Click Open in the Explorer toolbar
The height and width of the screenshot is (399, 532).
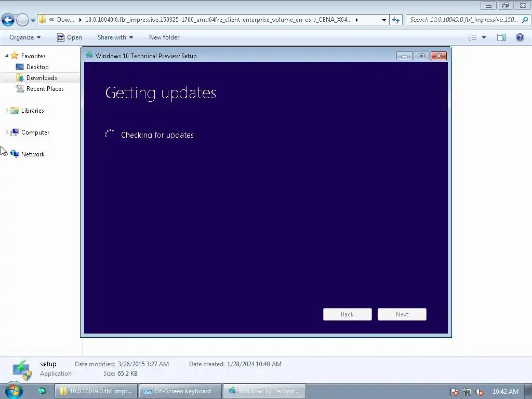tap(70, 37)
